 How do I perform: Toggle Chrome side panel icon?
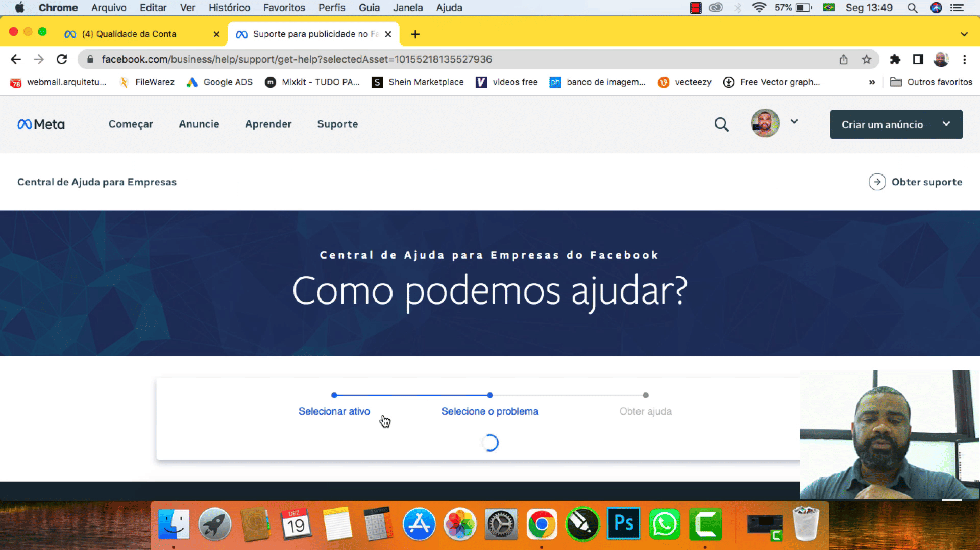tap(918, 60)
